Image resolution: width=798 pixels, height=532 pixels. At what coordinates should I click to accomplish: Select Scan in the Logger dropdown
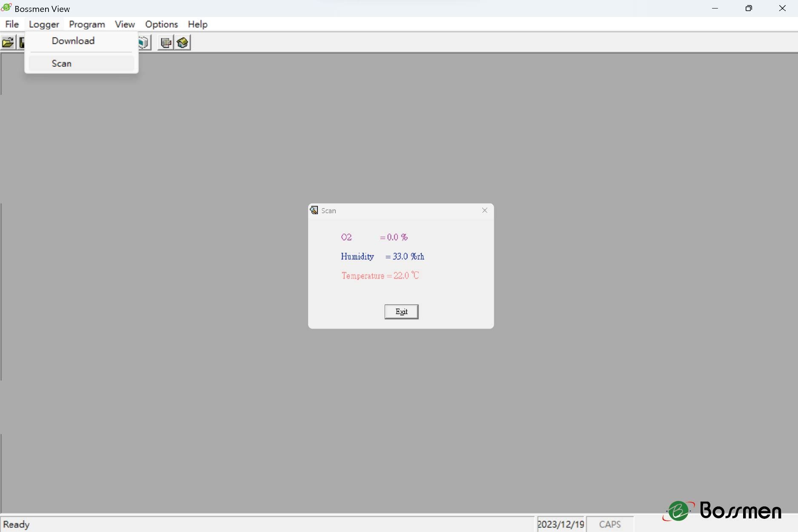pos(62,63)
